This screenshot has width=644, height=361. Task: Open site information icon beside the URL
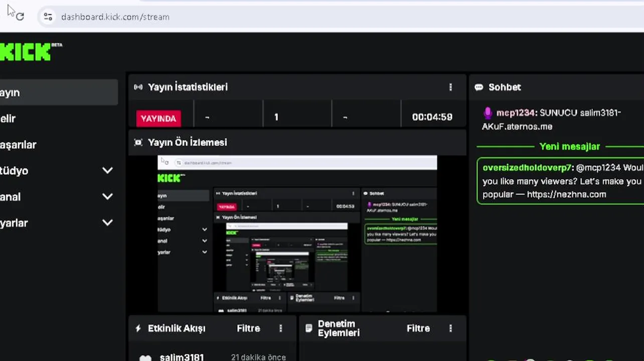48,17
